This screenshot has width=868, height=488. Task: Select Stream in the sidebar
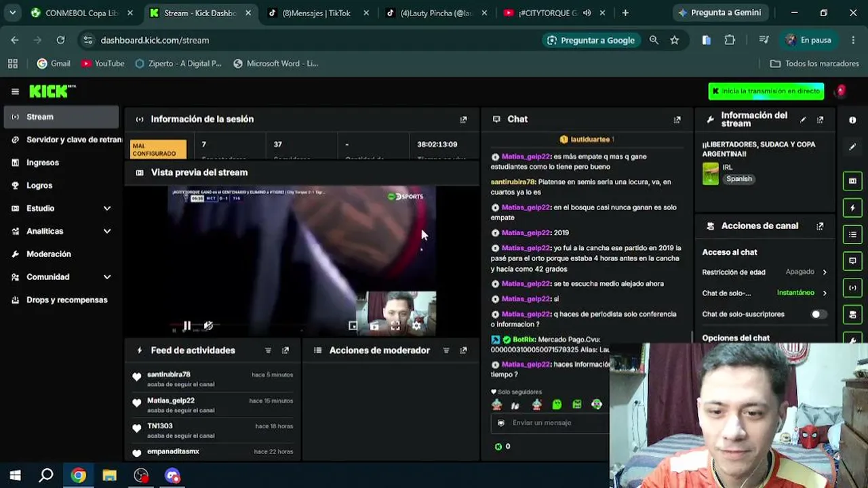[61, 117]
